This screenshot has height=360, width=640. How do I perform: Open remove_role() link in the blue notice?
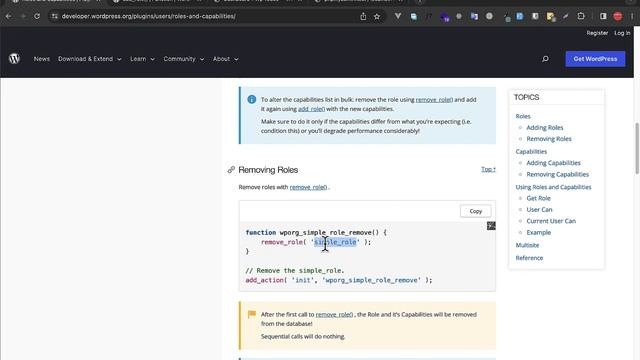pos(434,100)
